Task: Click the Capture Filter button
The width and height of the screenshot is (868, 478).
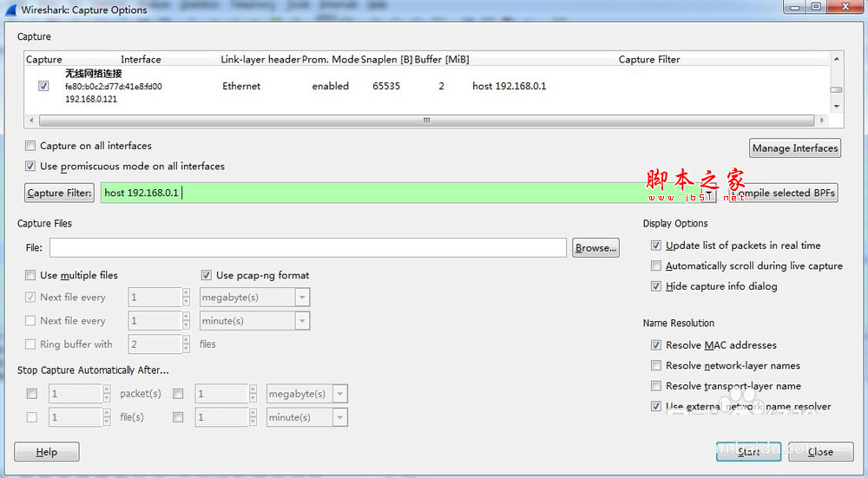Action: click(x=59, y=193)
